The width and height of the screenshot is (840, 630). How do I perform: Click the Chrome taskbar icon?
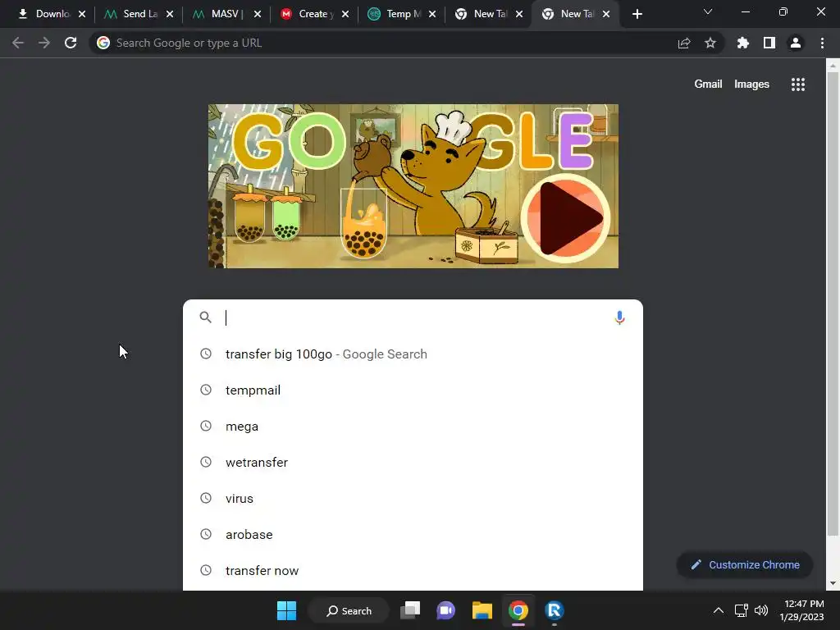coord(518,610)
